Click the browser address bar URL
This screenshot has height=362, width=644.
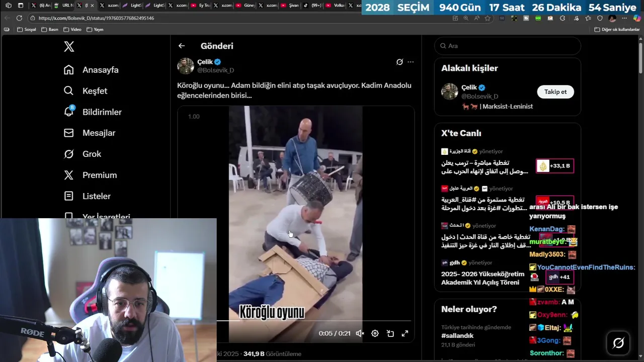click(96, 18)
